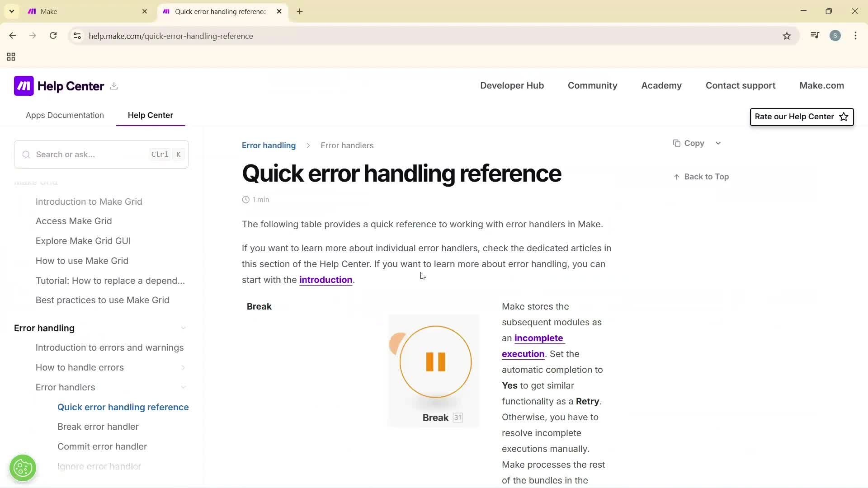The width and height of the screenshot is (868, 488).
Task: Switch to the Apps Documentation tab
Action: (65, 115)
